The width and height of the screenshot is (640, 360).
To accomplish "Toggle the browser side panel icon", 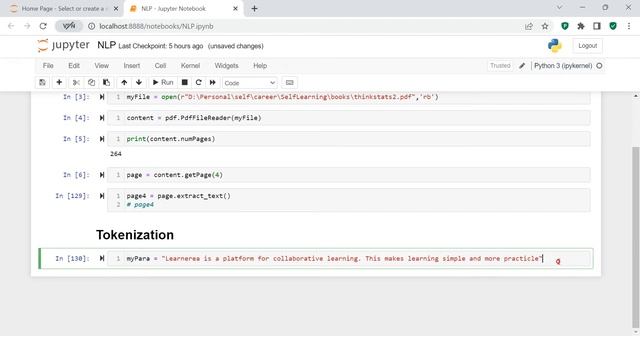I will click(x=597, y=26).
